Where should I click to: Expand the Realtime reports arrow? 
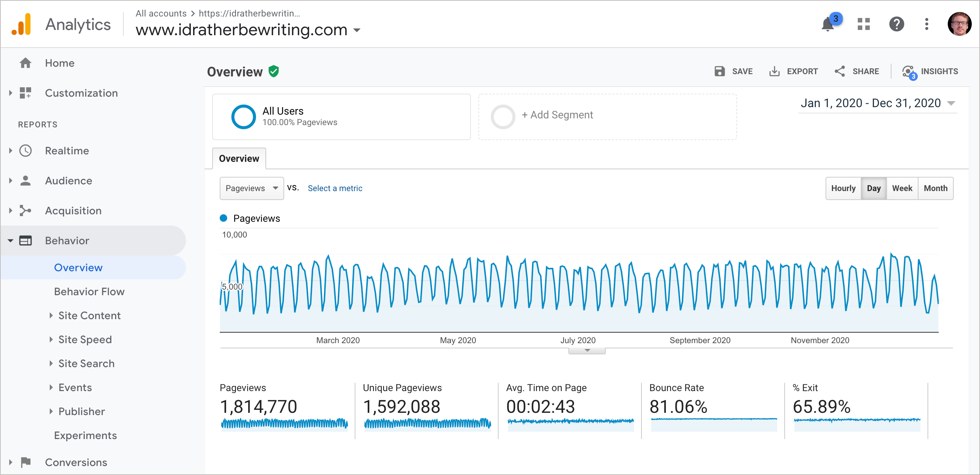[x=10, y=151]
